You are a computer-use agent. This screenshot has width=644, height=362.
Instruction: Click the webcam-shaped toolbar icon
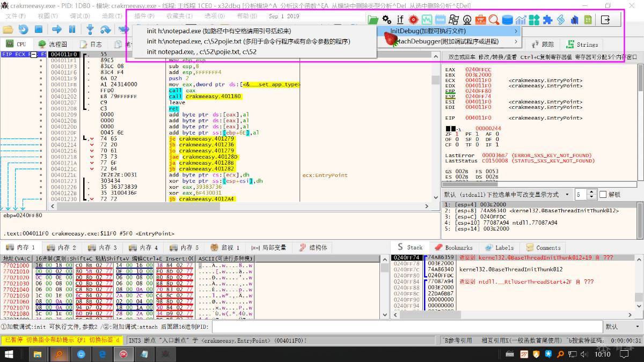pos(467,20)
